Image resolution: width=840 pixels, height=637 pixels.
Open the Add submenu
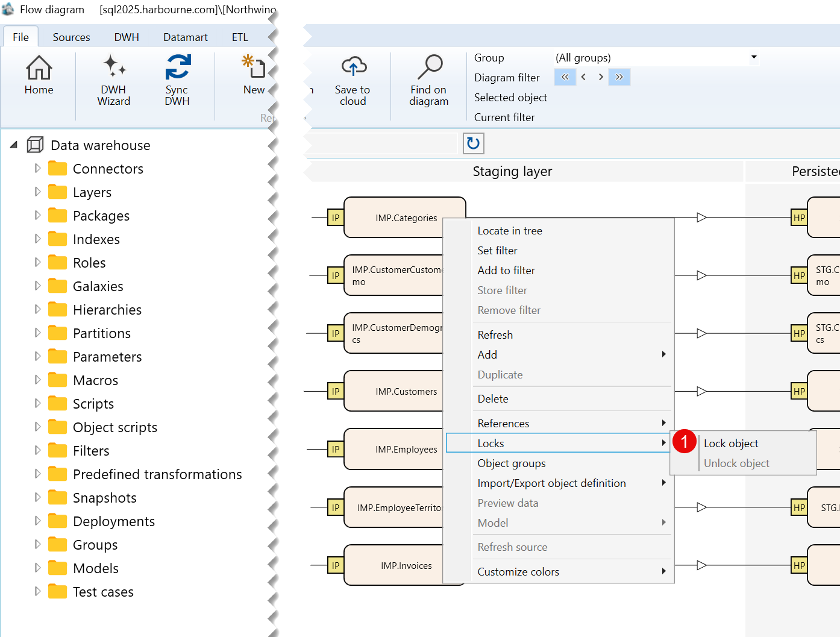[559, 354]
